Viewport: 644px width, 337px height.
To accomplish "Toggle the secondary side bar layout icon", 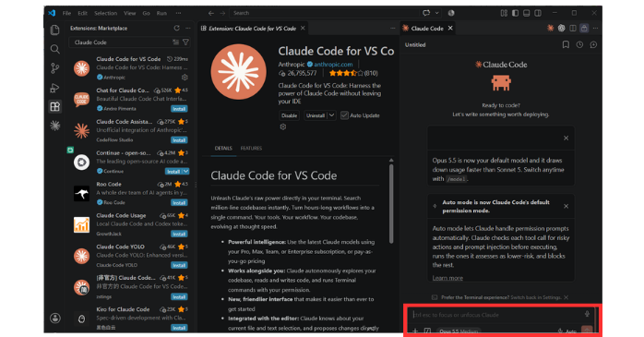I will 538,13.
